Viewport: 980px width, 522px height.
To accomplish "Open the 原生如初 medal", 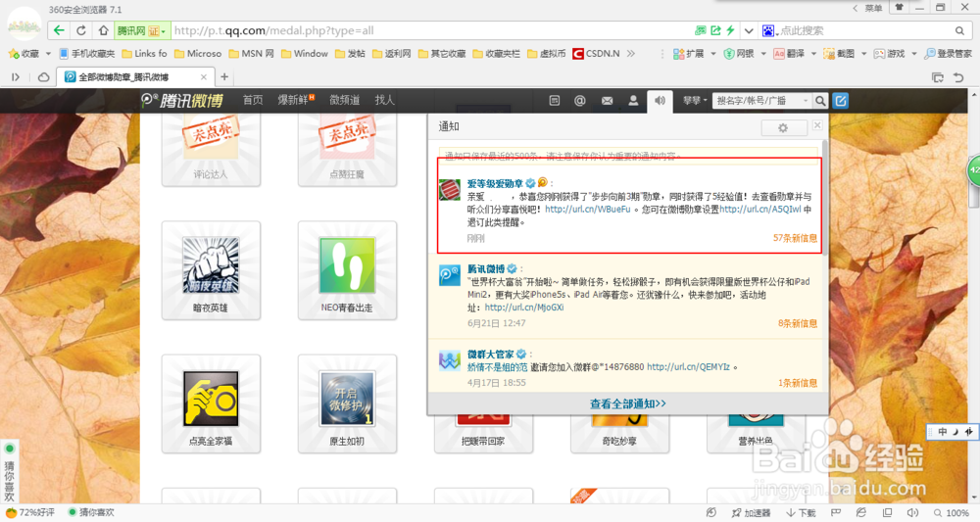I will [347, 403].
